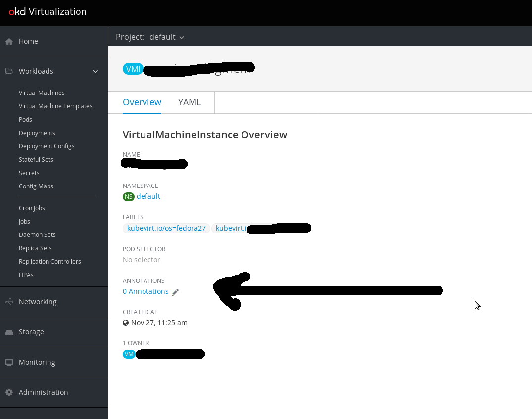Open Virtual Machine Templates page
The width and height of the screenshot is (532, 419).
[x=55, y=106]
